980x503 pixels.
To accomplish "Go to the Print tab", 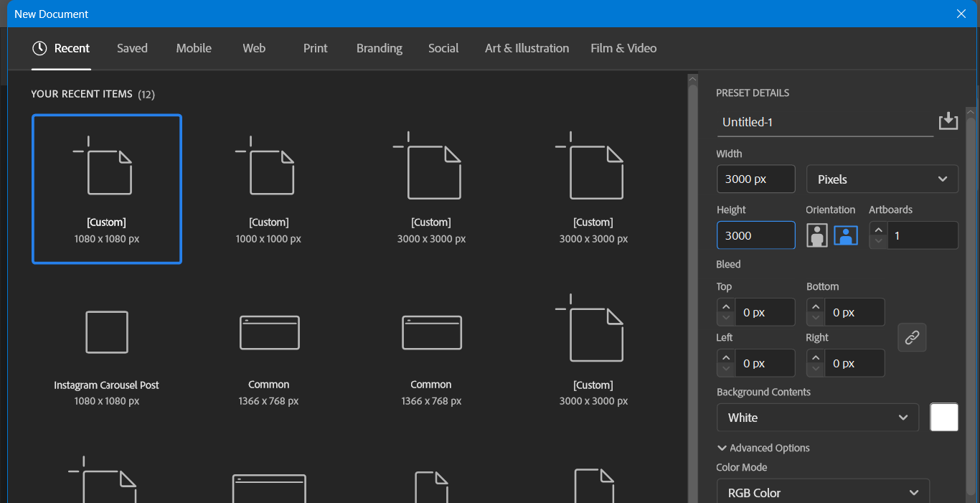I will click(x=315, y=48).
